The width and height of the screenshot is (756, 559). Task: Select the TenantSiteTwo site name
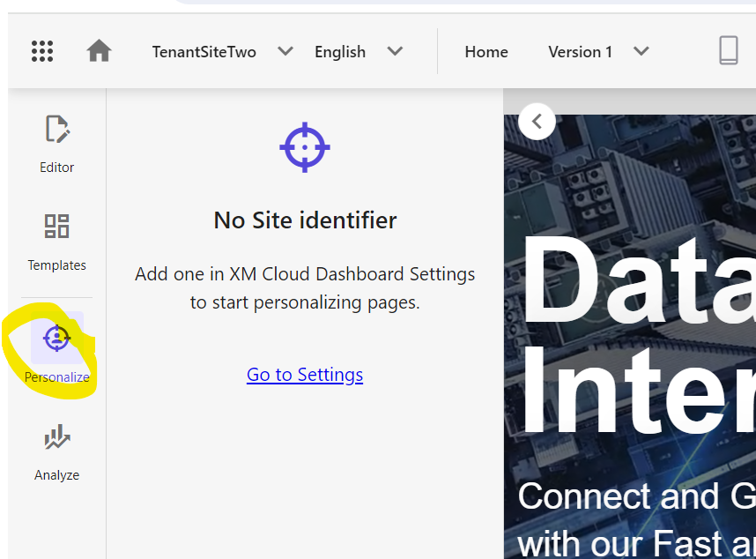pyautogui.click(x=204, y=52)
